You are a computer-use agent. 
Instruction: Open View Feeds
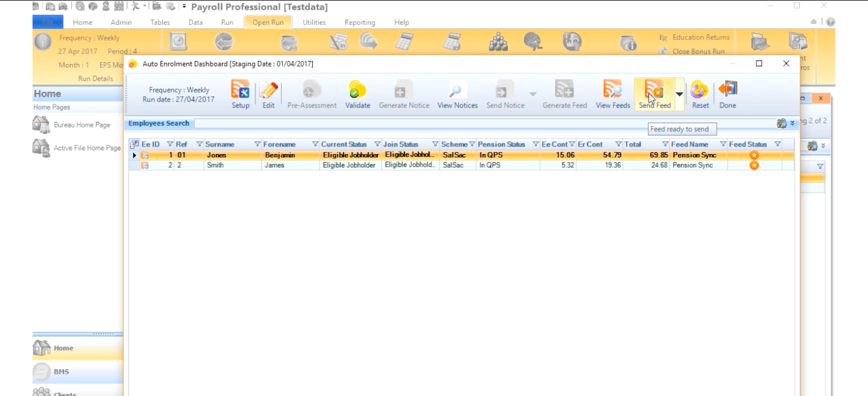click(x=613, y=94)
